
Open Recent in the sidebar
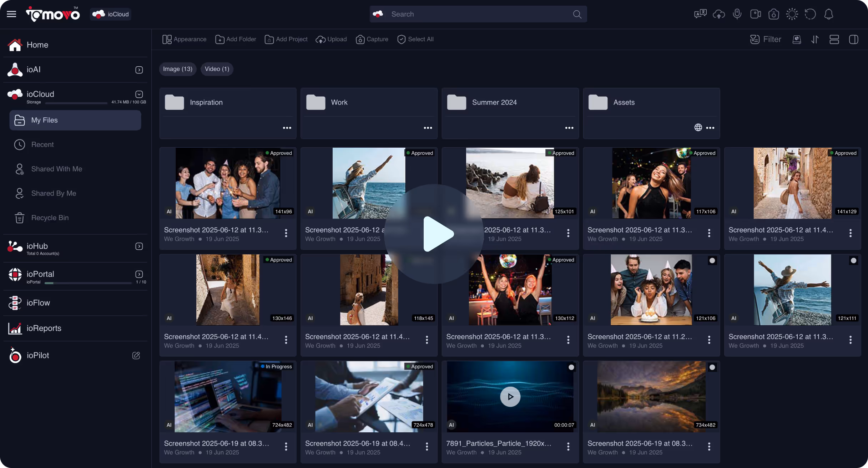click(x=42, y=144)
